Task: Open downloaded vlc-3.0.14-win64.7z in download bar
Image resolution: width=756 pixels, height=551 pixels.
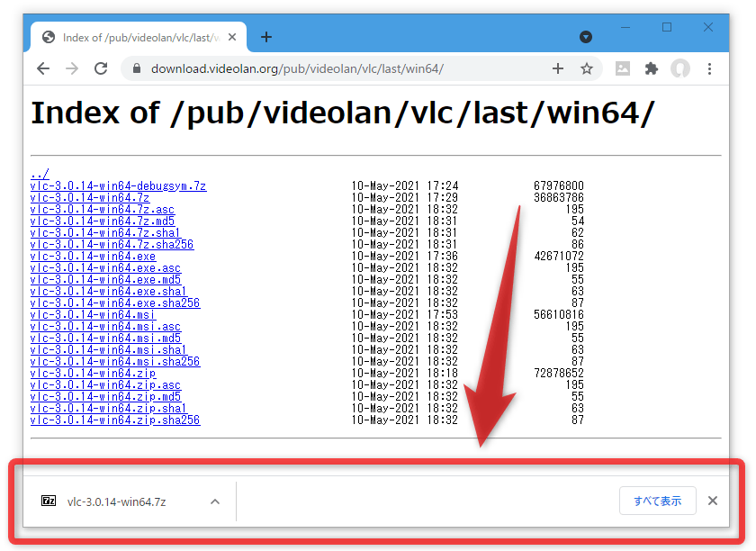Action: pyautogui.click(x=116, y=501)
